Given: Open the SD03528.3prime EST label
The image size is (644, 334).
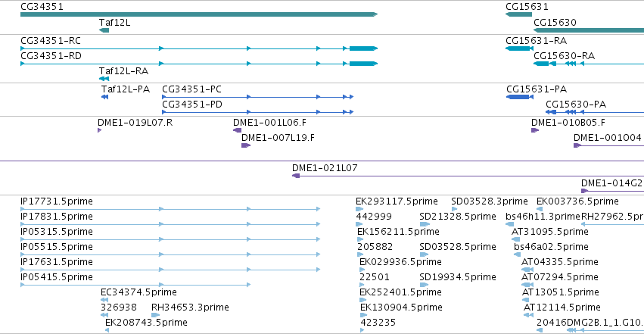Looking at the screenshot, I should pos(490,201).
